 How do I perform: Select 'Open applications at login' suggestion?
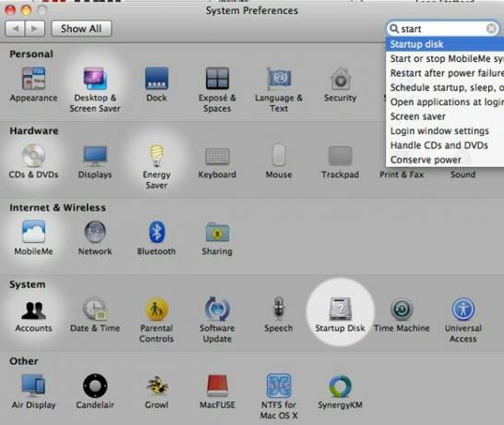pos(445,102)
